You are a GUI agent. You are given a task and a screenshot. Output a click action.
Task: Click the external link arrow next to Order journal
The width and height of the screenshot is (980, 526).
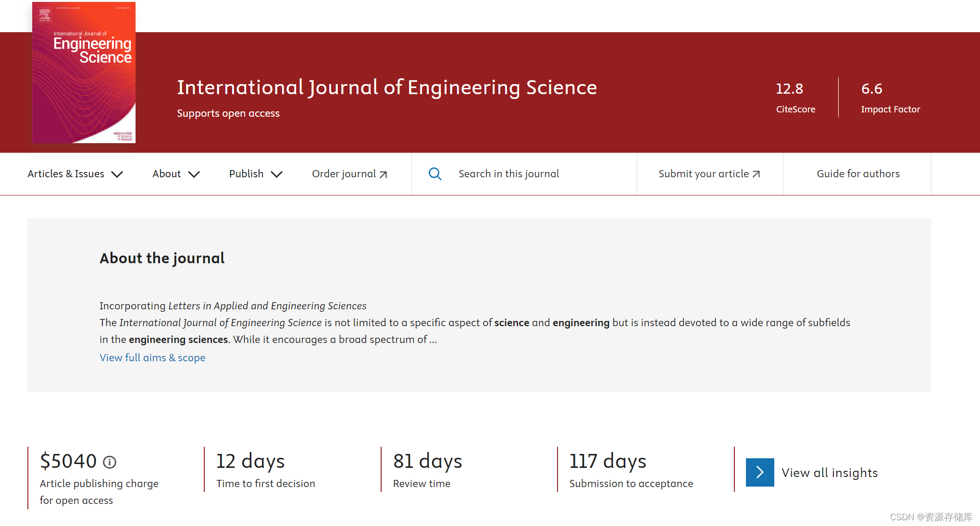click(x=383, y=174)
